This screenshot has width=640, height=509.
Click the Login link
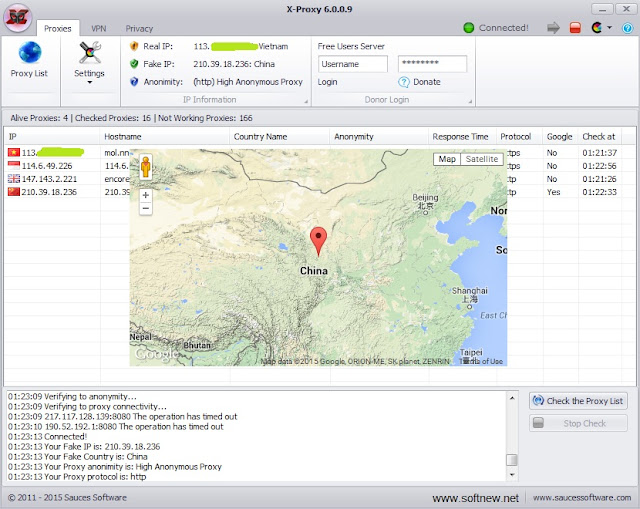coord(327,82)
